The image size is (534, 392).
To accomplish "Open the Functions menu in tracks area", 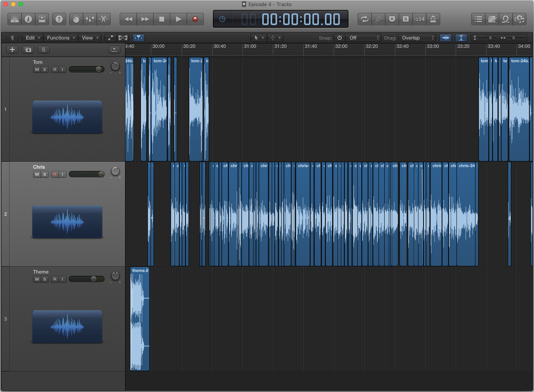I will 60,38.
